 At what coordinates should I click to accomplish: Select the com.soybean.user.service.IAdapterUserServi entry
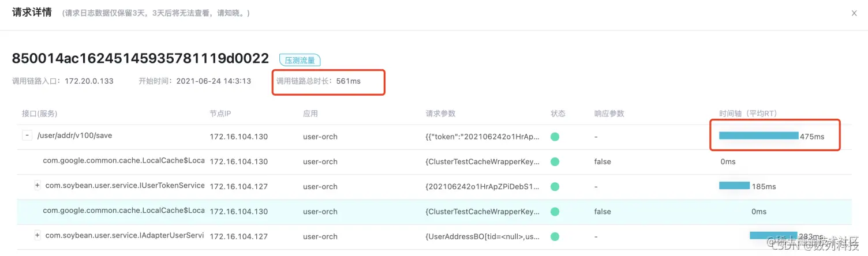point(125,235)
